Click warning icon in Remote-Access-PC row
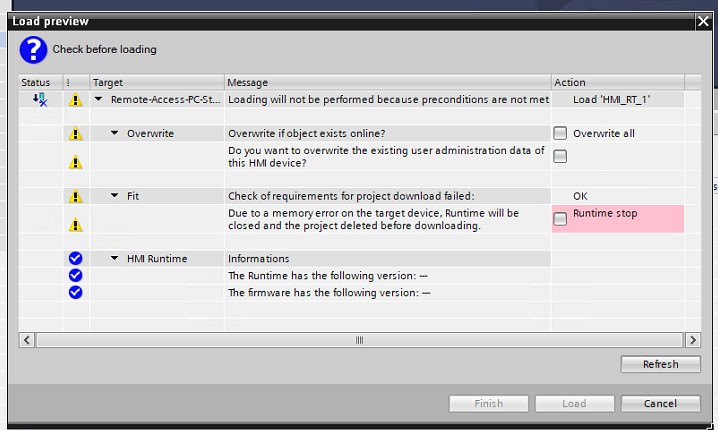The height and width of the screenshot is (430, 718). [x=76, y=99]
